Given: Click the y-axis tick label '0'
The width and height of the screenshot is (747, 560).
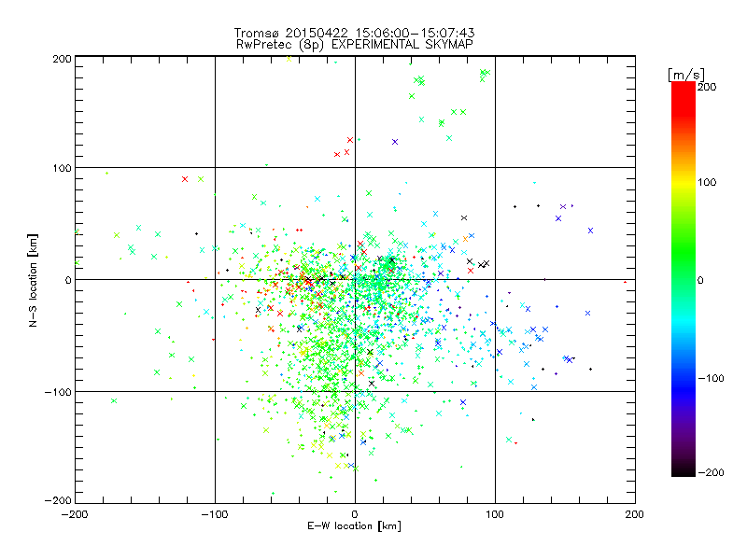Looking at the screenshot, I should click(x=68, y=280).
